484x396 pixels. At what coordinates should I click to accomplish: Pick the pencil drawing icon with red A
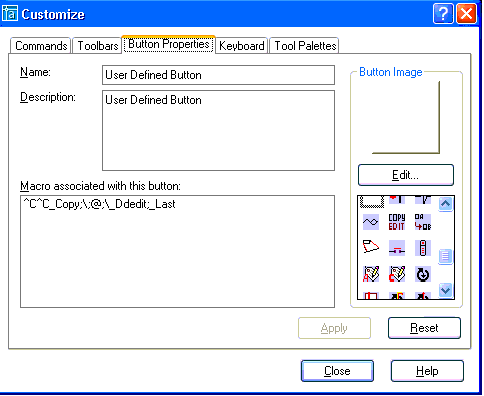click(x=371, y=274)
